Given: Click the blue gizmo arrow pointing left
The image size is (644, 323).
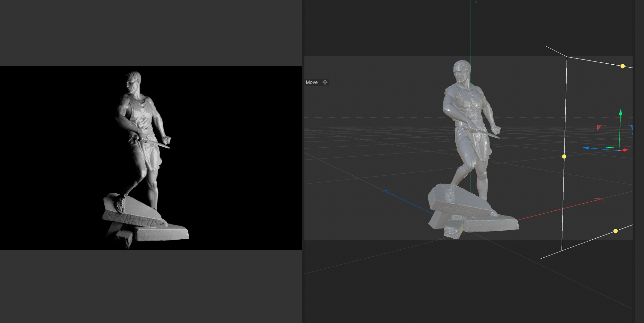Looking at the screenshot, I should (586, 148).
